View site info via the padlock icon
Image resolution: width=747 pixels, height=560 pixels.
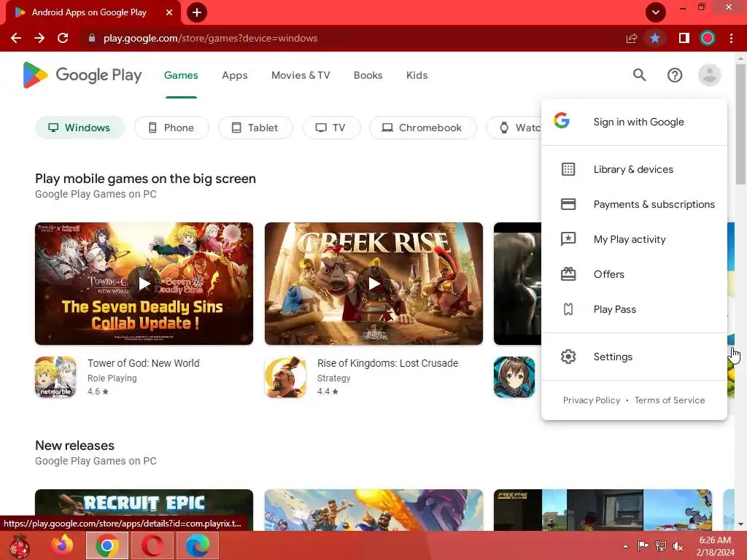coord(92,38)
